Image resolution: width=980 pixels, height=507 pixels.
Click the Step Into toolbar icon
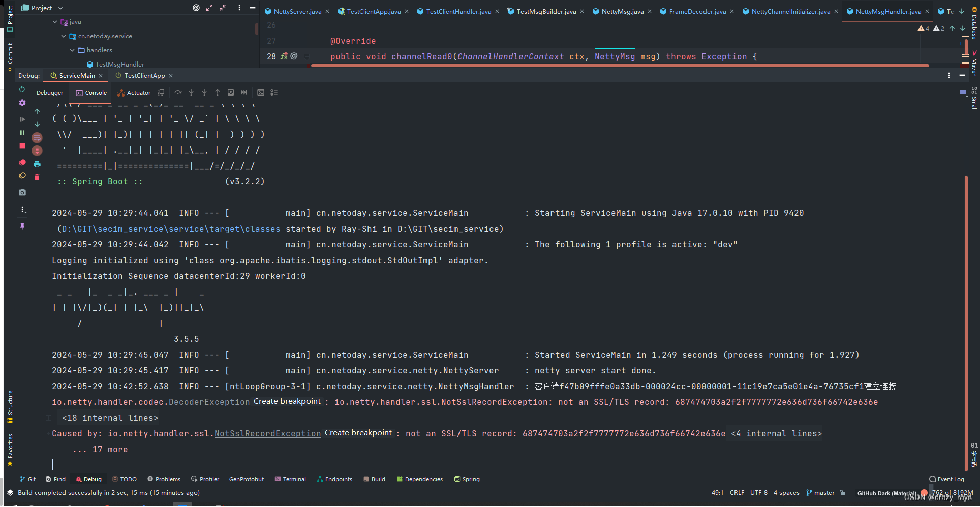coord(191,92)
